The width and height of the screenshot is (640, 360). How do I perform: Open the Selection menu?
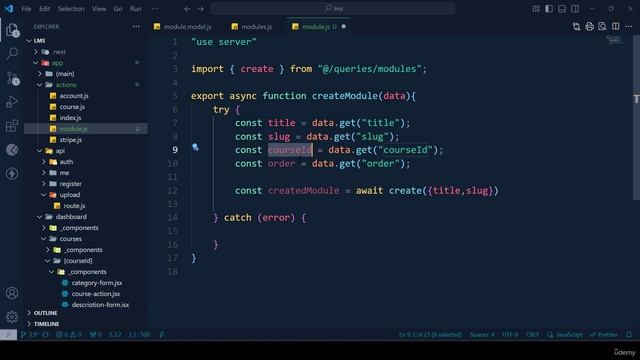pos(71,9)
